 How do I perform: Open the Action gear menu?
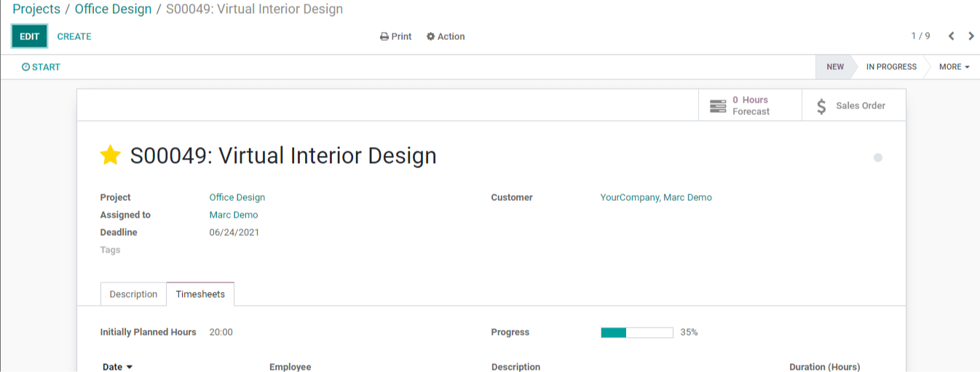(x=446, y=36)
